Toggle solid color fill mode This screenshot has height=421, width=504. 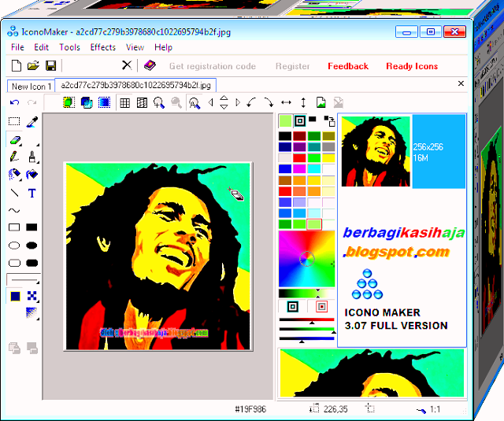tap(15, 296)
